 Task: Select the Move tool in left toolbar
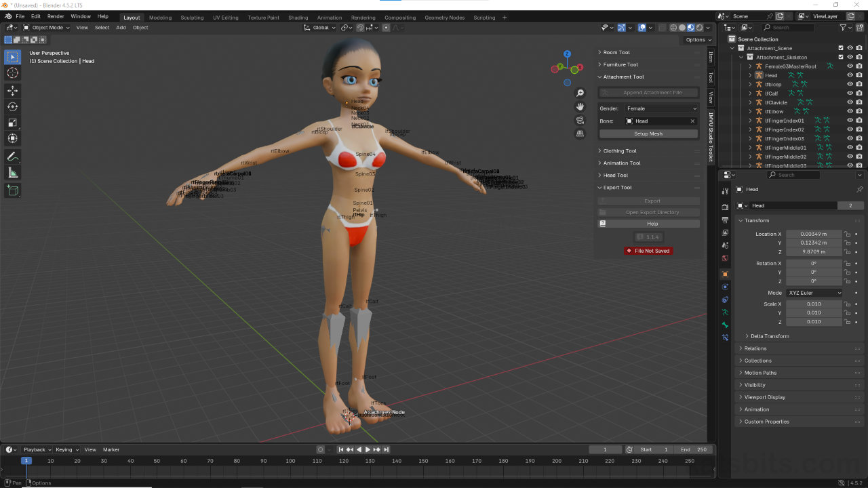pyautogui.click(x=12, y=90)
